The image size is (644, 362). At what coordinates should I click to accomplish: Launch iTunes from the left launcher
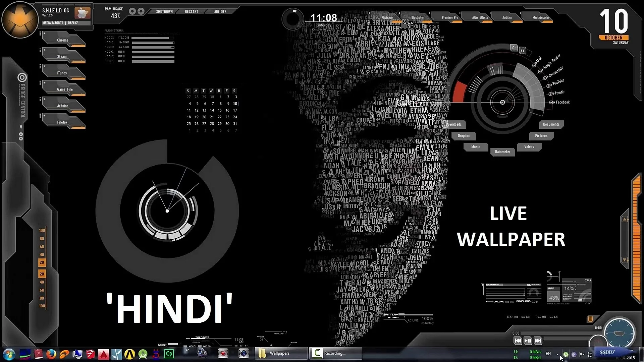pos(64,72)
